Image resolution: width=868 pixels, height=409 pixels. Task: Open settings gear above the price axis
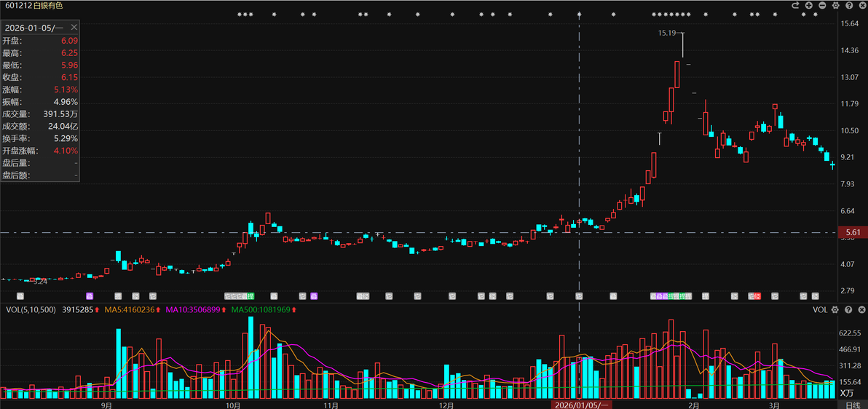click(x=835, y=5)
